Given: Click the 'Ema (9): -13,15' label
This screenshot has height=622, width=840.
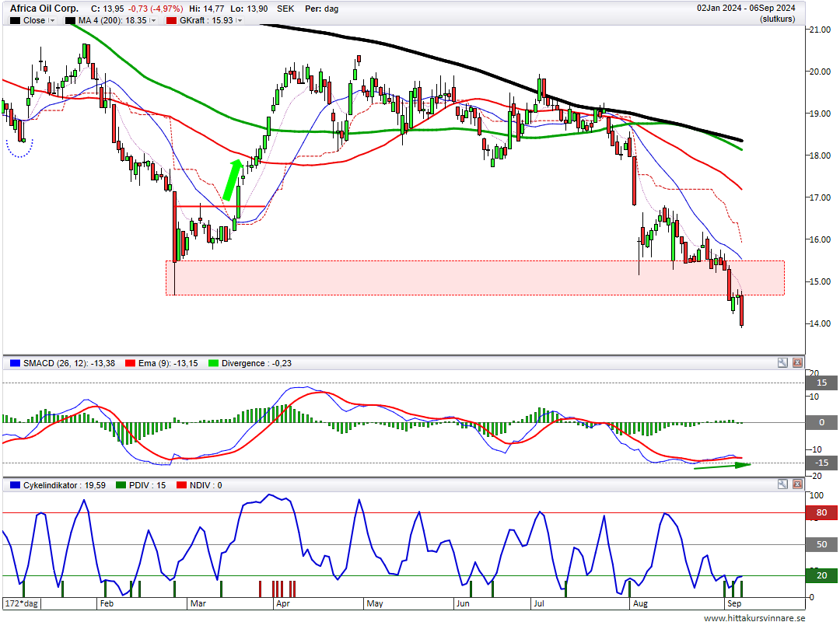Looking at the screenshot, I should coord(168,363).
